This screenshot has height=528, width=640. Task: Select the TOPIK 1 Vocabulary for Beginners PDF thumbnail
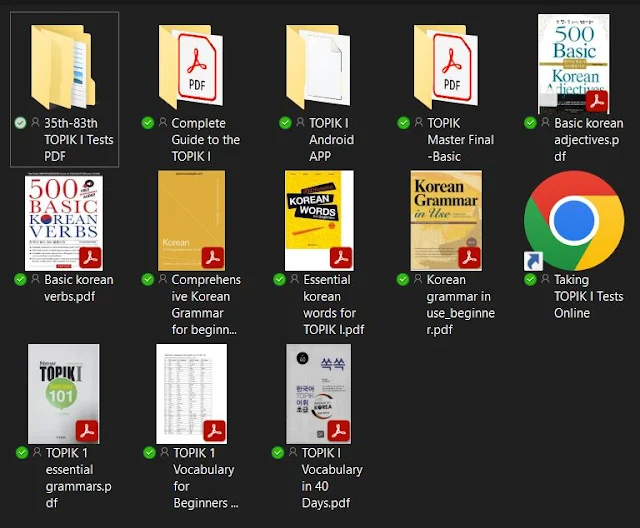pyautogui.click(x=191, y=394)
